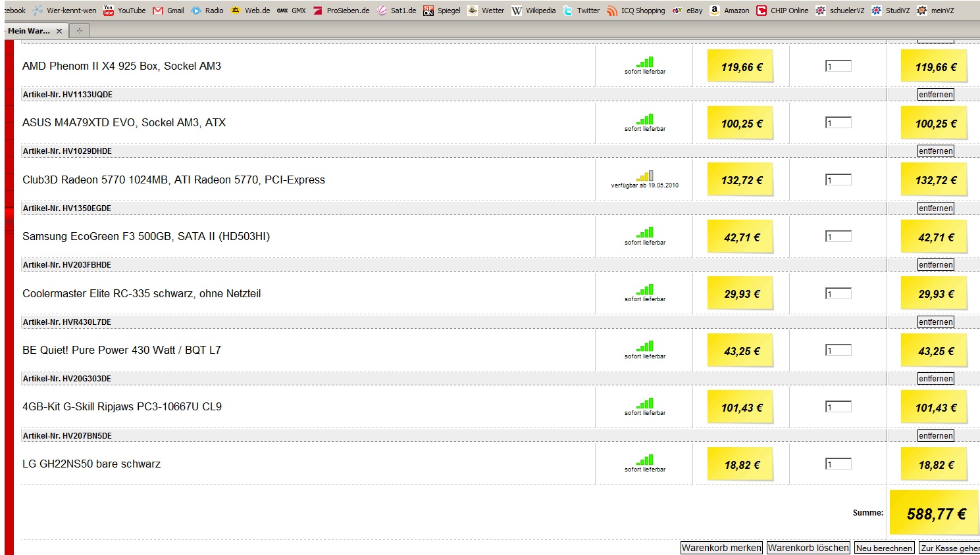The image size is (980, 555).
Task: Remove Coolermaster Elite RC-335 from cart
Action: point(936,265)
